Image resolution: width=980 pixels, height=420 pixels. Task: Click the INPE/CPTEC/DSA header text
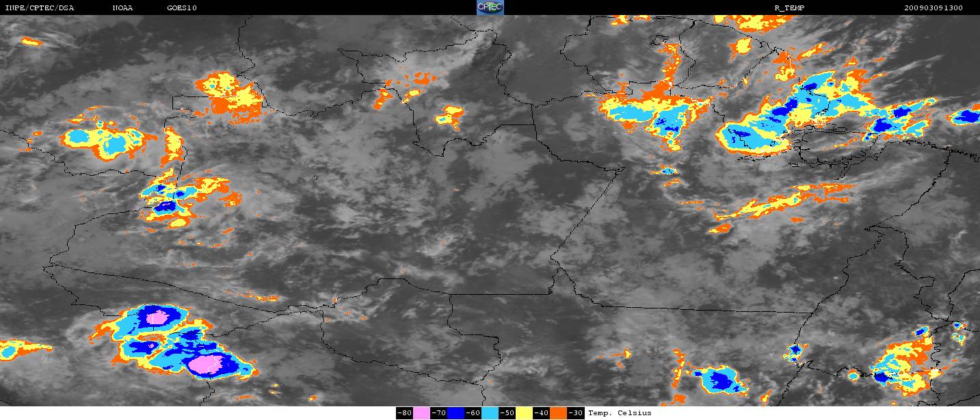[39, 8]
